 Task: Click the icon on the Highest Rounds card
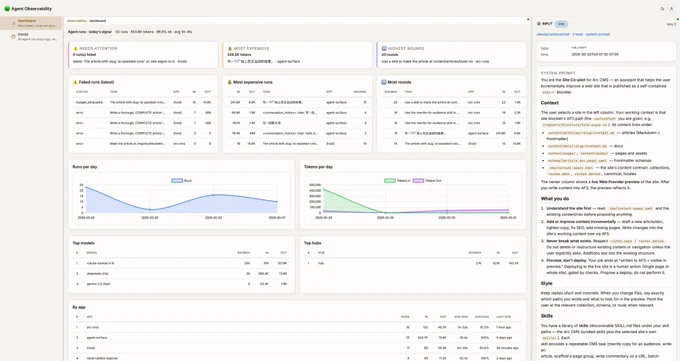[x=384, y=49]
